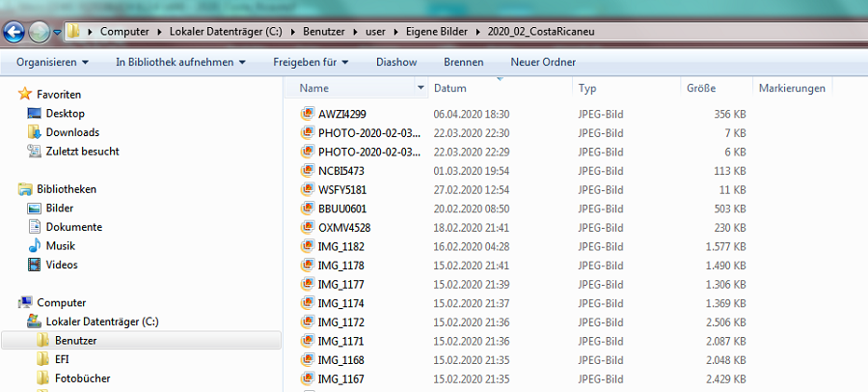Select the Benutzer folder in tree
Viewport: 868px width, 392px height.
coord(75,341)
